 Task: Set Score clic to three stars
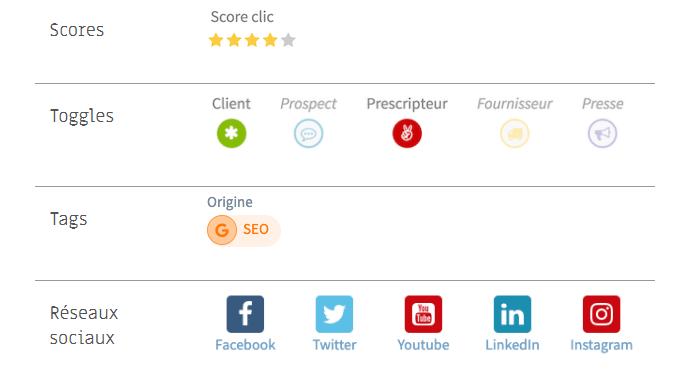pyautogui.click(x=252, y=40)
